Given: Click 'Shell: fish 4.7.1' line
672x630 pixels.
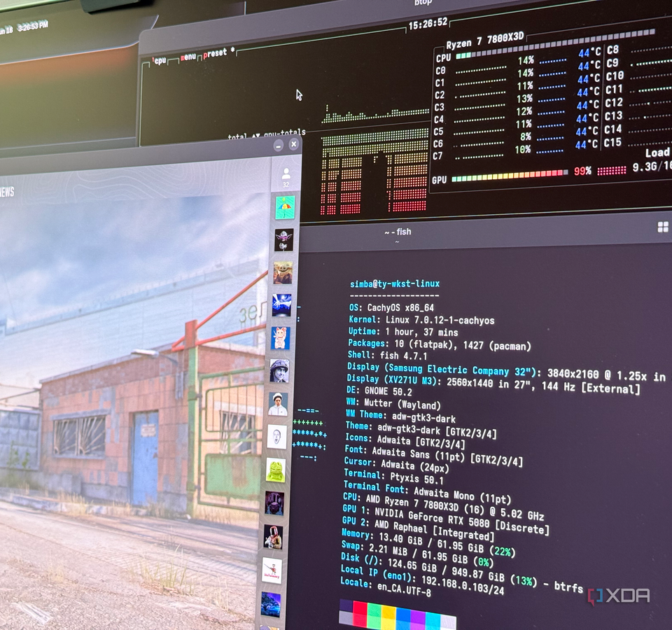Looking at the screenshot, I should 387,356.
